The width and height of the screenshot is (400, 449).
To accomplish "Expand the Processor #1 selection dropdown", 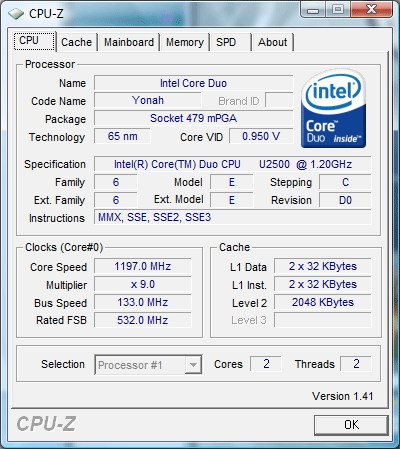I will coord(193,365).
